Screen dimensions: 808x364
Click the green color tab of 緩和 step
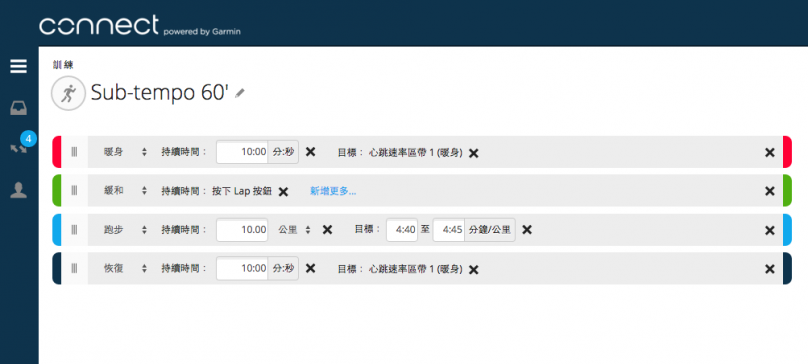[x=57, y=191]
